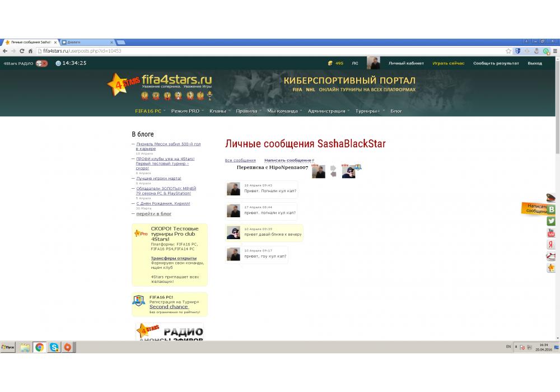Open the Все сообщения link

[240, 161]
